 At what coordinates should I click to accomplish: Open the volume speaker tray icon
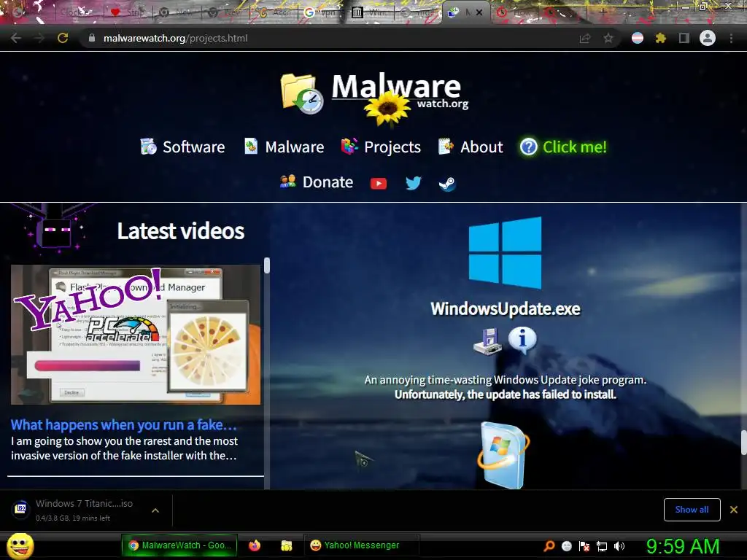(x=619, y=546)
